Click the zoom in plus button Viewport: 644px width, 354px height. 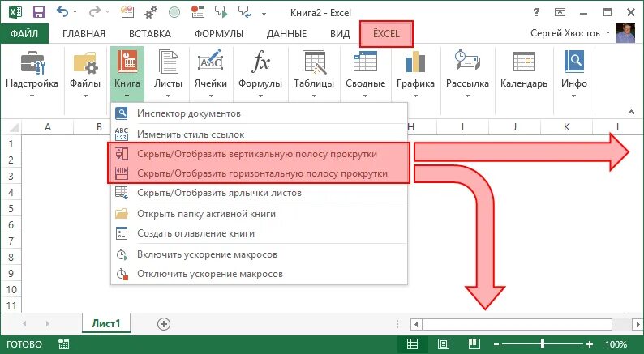click(x=590, y=344)
